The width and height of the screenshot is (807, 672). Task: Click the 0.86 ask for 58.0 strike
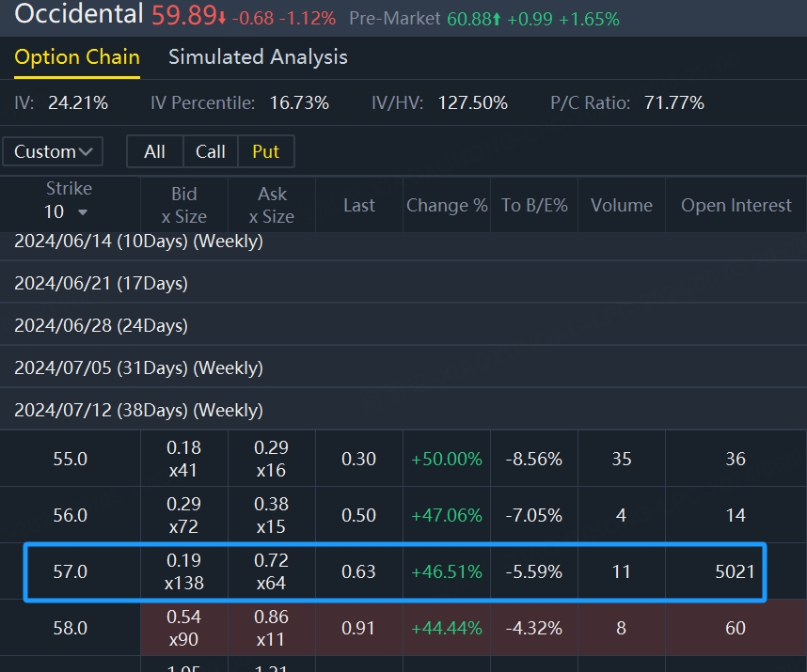tap(272, 628)
